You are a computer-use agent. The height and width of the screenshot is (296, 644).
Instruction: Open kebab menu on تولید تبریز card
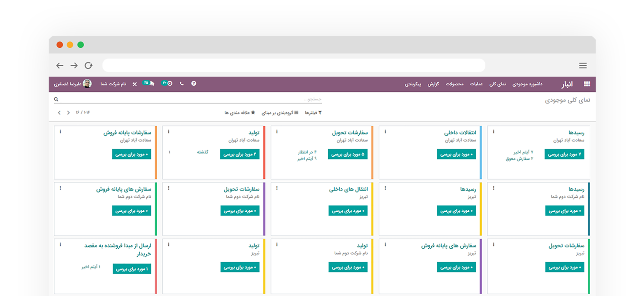click(168, 245)
